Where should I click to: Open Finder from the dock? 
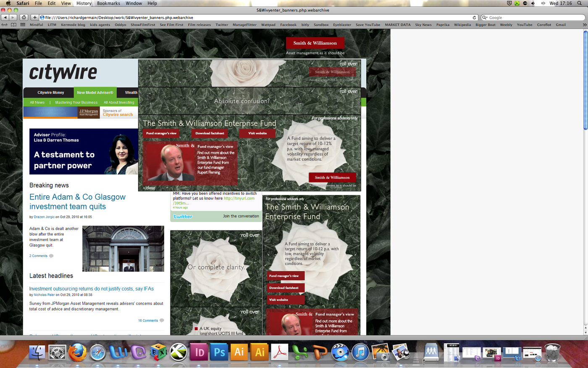click(x=37, y=352)
